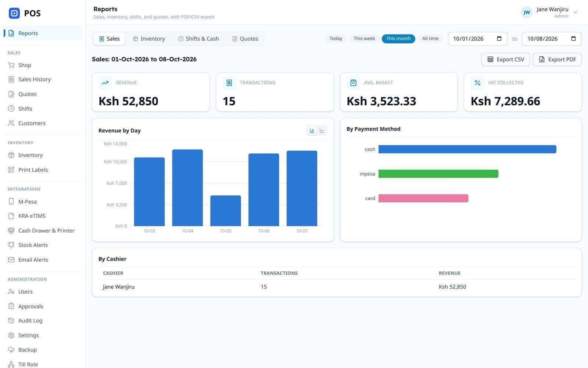Switch to the Inventory report tab

click(x=149, y=39)
